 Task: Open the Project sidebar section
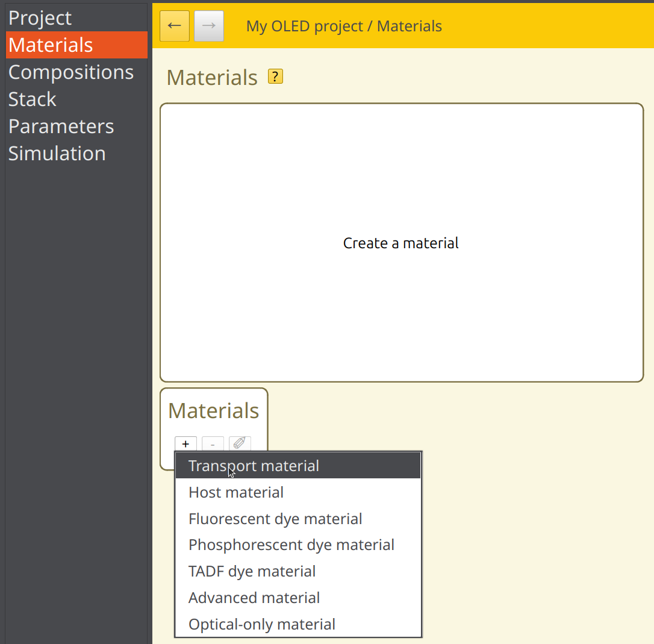40,18
